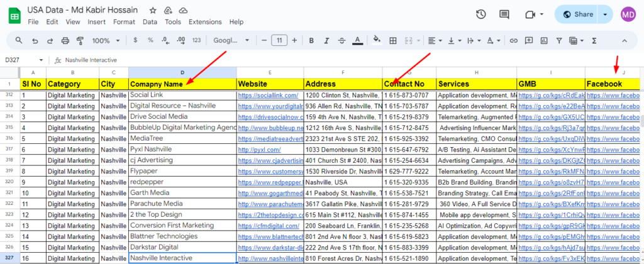
Task: Select phone cell 1 615-873-0707
Action: click(409, 96)
